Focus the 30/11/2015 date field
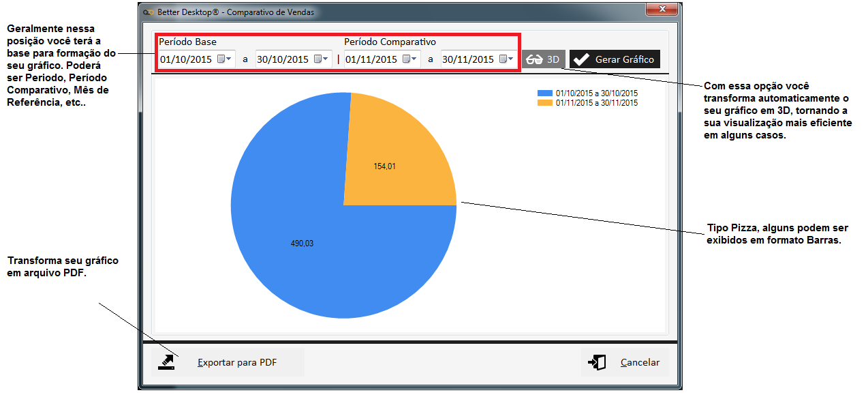Image resolution: width=868 pixels, height=397 pixels. [x=468, y=59]
